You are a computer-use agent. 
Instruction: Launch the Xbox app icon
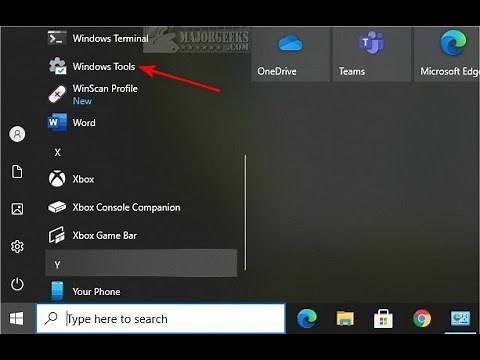pyautogui.click(x=57, y=179)
